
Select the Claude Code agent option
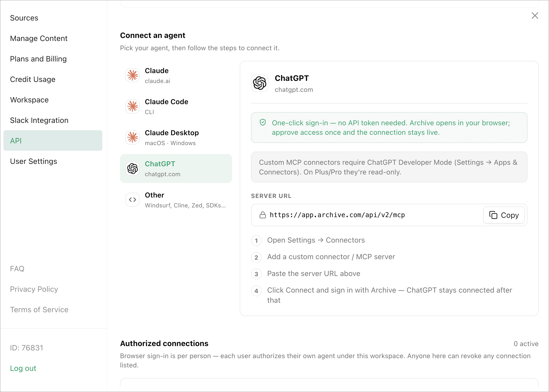tap(176, 107)
